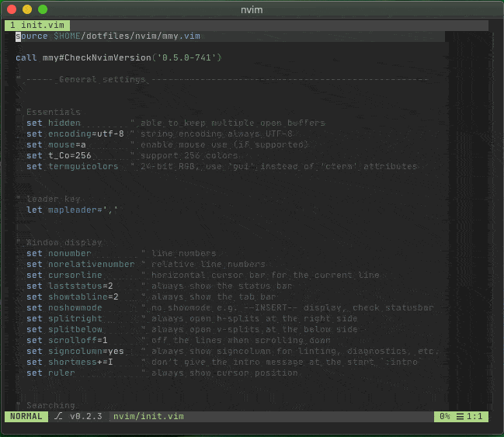Viewport: 504px width, 437px height.
Task: Place cursor on 'source $HOME/dotfiles/nvim/mmy.vim' line
Action: click(108, 36)
